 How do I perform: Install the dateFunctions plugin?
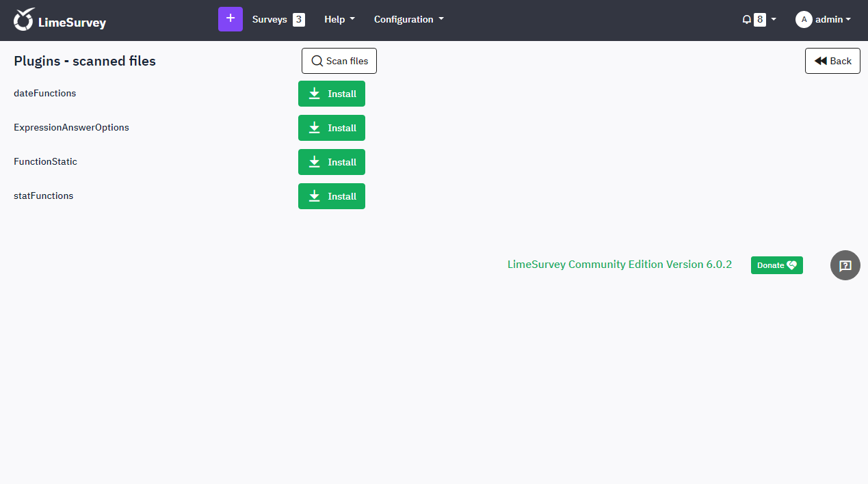332,94
